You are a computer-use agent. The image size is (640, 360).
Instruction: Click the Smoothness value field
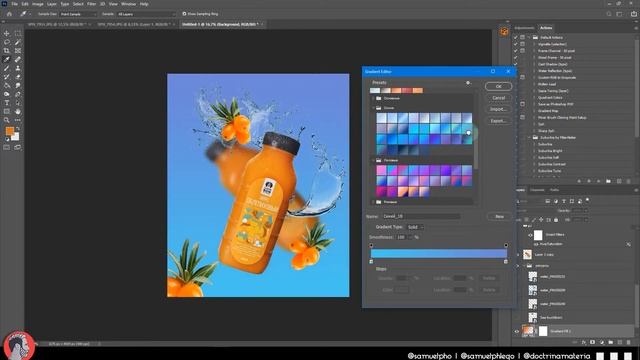pos(401,237)
